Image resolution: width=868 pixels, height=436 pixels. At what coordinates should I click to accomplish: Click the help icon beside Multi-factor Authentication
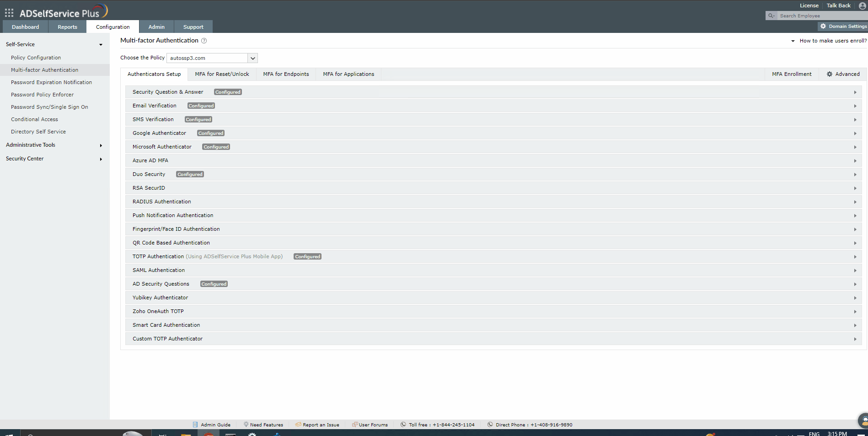click(x=204, y=41)
